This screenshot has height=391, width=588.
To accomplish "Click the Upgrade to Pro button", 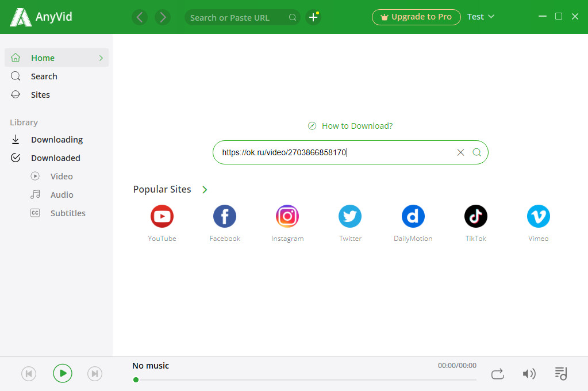I will tap(416, 17).
